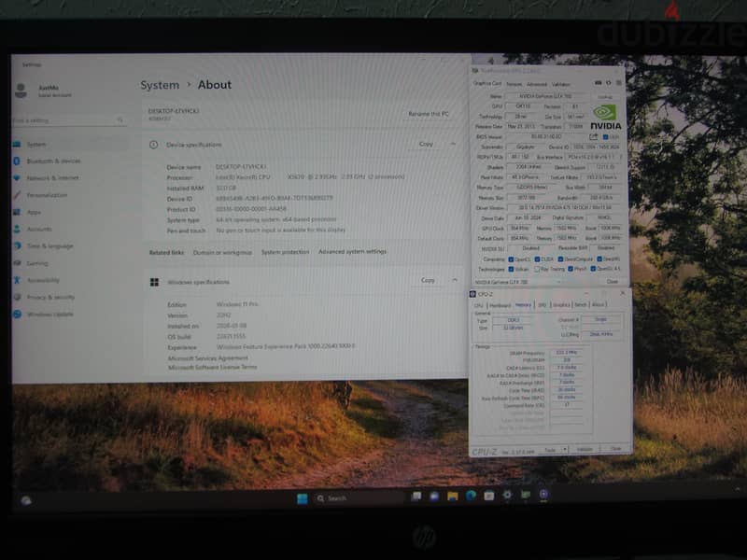This screenshot has height=560, width=747.
Task: Switch to Bench tab in CPU-Z
Action: (x=581, y=305)
